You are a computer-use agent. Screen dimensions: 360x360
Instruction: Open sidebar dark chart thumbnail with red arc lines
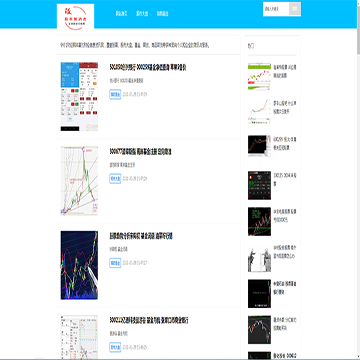coord(259,330)
